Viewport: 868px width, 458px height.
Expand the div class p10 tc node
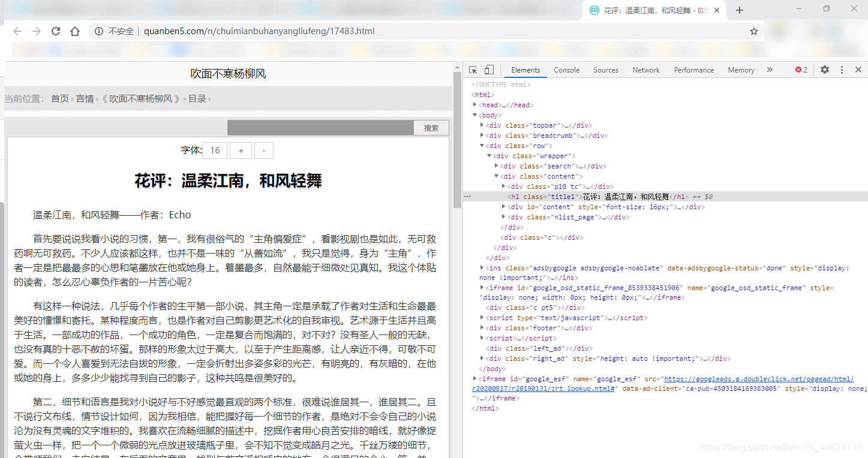(504, 186)
